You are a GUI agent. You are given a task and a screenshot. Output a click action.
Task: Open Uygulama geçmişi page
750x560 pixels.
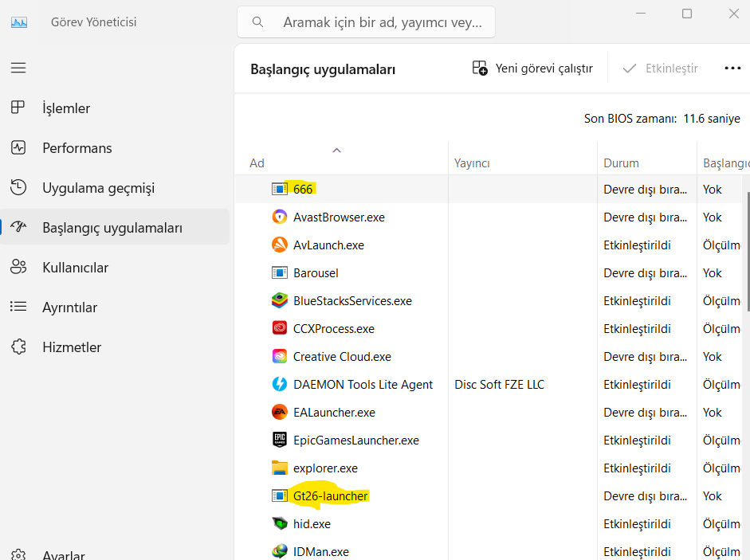(x=115, y=188)
